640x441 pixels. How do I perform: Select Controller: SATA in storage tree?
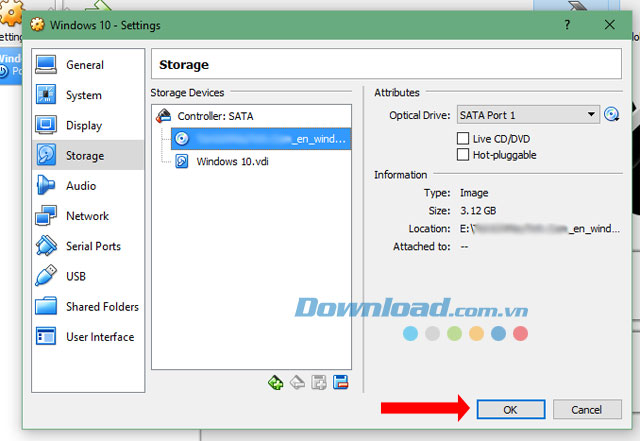click(251, 116)
